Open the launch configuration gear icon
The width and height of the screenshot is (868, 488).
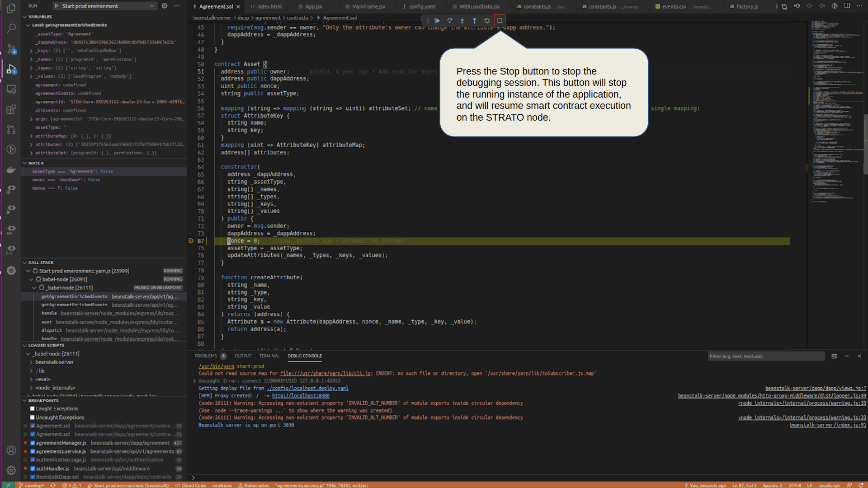pyautogui.click(x=165, y=6)
